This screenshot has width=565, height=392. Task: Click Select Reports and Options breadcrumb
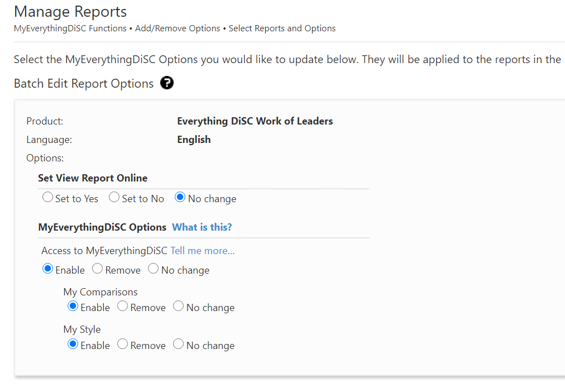282,28
